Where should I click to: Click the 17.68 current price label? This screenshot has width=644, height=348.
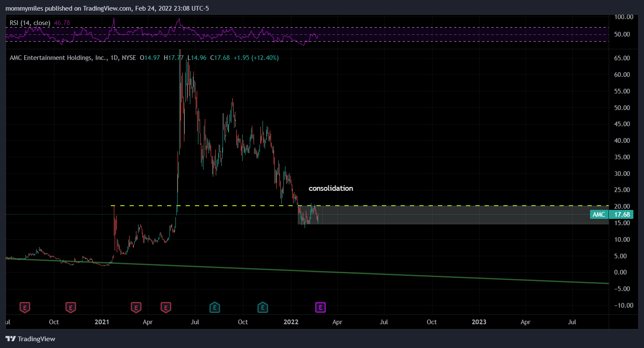(622, 215)
